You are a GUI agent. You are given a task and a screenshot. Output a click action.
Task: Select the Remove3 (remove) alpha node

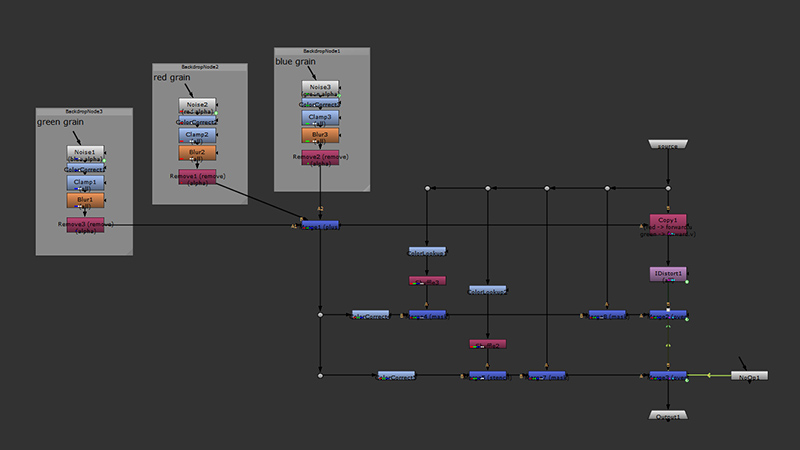[x=85, y=225]
